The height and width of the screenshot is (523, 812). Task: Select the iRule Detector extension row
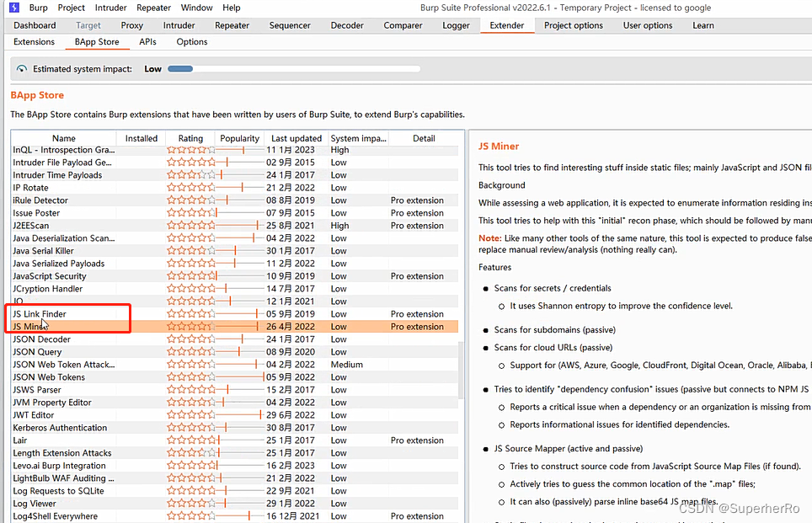(x=235, y=200)
